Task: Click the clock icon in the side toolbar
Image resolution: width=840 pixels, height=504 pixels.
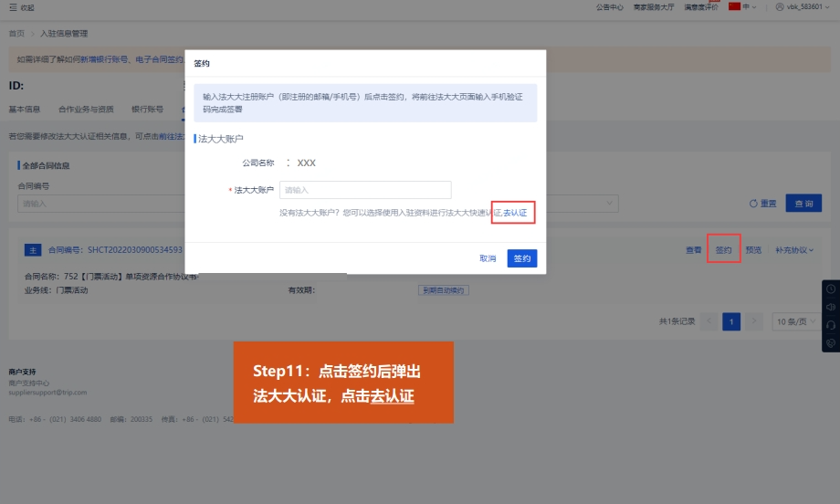Action: point(830,289)
